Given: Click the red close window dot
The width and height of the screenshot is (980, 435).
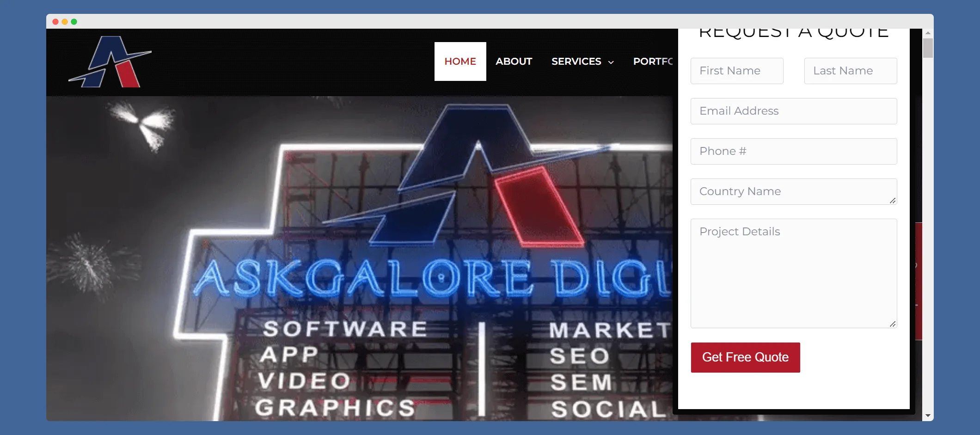Looking at the screenshot, I should (x=55, y=22).
